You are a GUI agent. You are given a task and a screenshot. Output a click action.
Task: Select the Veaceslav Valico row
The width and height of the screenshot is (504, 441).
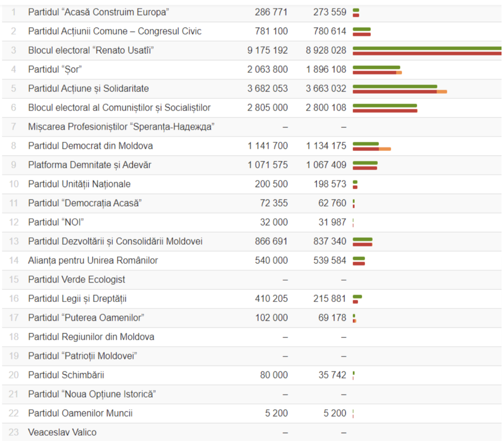click(252, 432)
